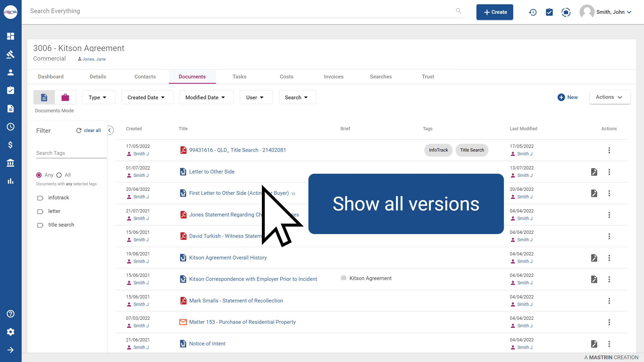Click the dollar billing icon in sidebar

(x=11, y=145)
